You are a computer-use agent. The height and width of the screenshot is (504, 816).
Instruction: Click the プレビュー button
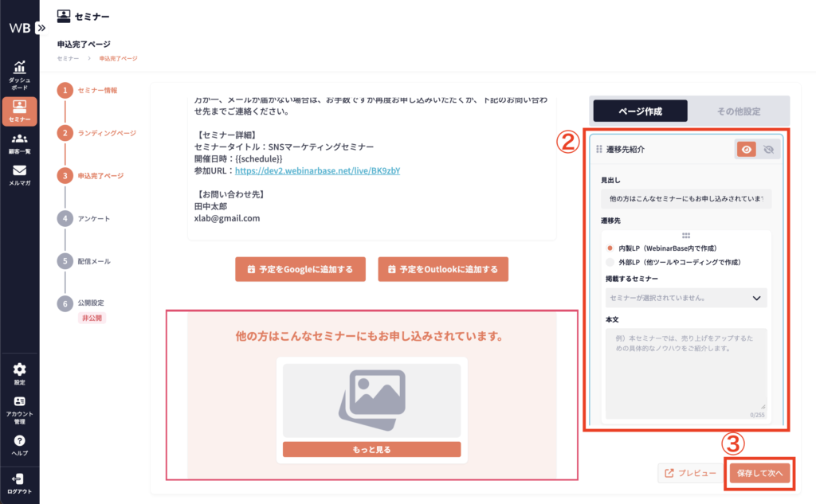click(690, 473)
